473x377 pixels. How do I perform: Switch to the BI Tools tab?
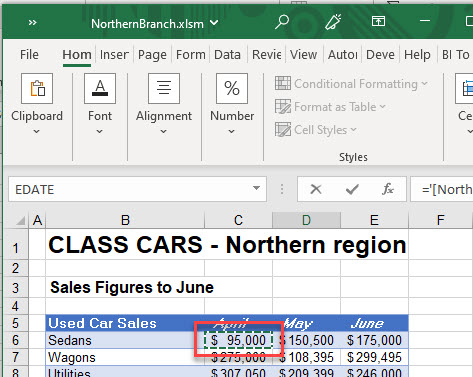pos(455,54)
